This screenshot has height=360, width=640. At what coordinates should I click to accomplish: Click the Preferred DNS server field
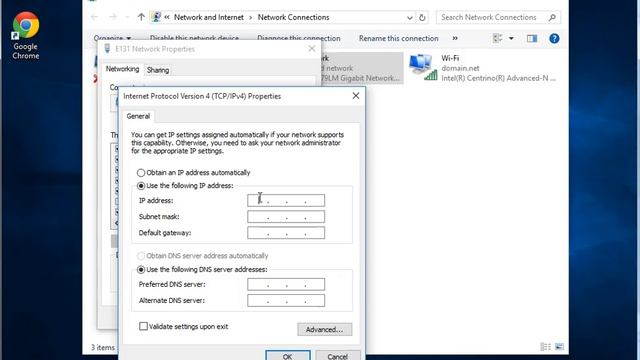tap(286, 284)
